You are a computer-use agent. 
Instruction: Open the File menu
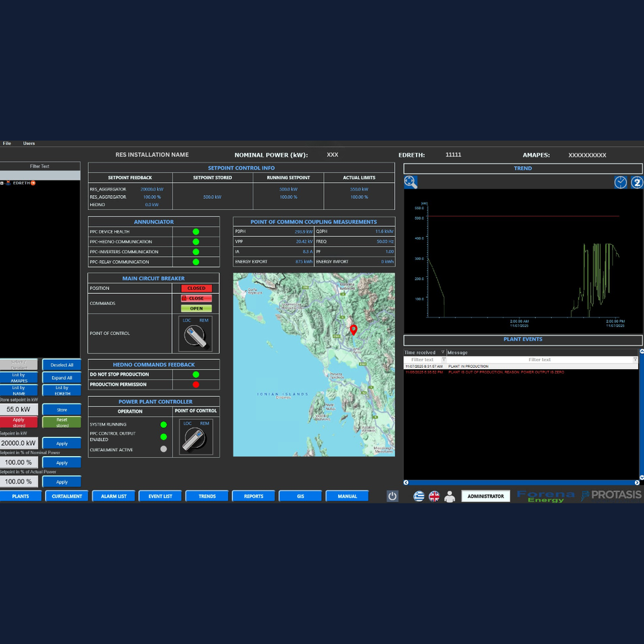pos(7,143)
